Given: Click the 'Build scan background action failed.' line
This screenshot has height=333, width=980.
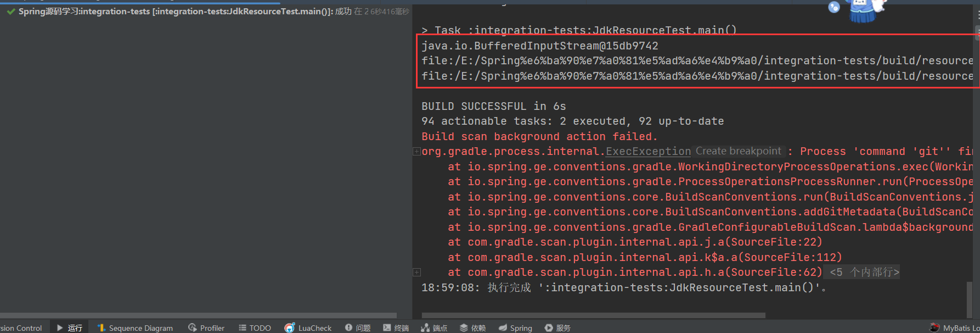Looking at the screenshot, I should (539, 136).
